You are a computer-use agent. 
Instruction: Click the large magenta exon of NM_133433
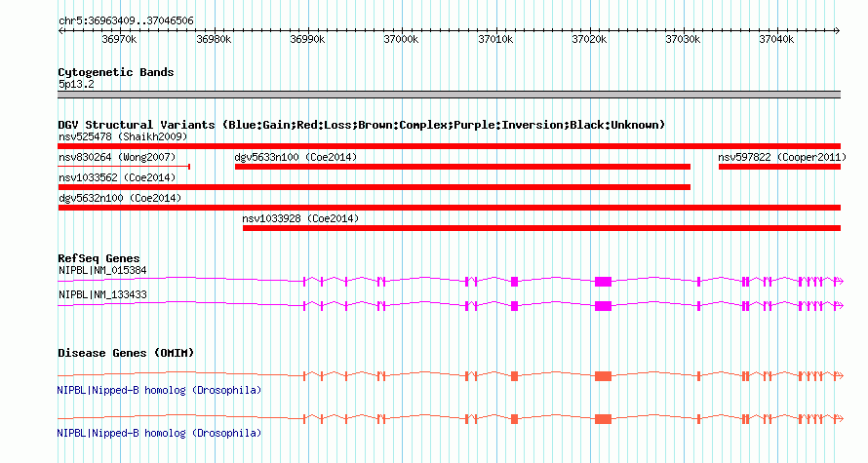coord(603,306)
